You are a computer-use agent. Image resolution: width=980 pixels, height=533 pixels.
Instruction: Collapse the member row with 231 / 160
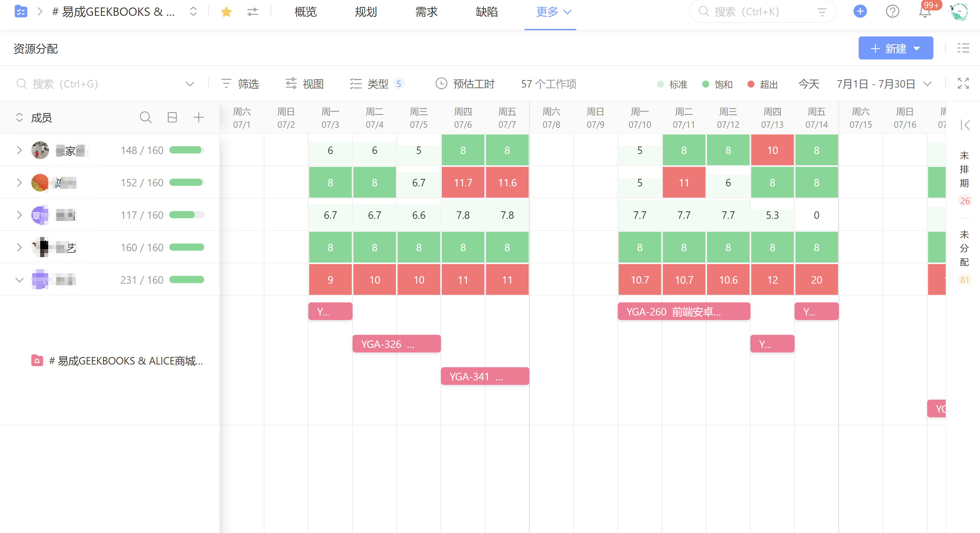(19, 280)
